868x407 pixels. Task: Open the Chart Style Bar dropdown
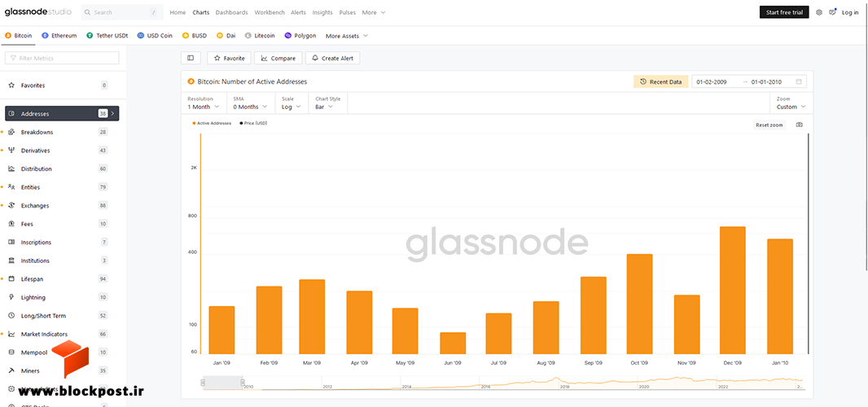click(327, 103)
